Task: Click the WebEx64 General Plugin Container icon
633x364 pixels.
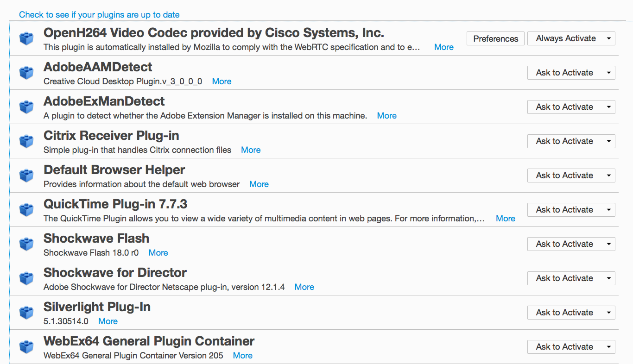Action: click(x=26, y=347)
